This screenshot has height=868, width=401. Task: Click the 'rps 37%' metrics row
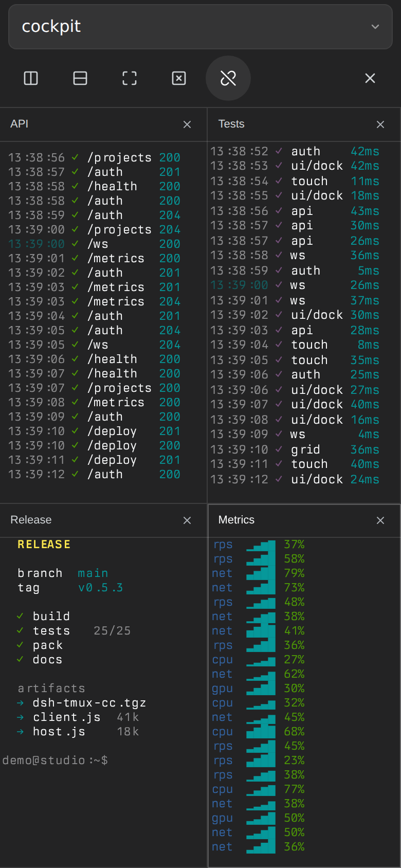click(x=259, y=545)
